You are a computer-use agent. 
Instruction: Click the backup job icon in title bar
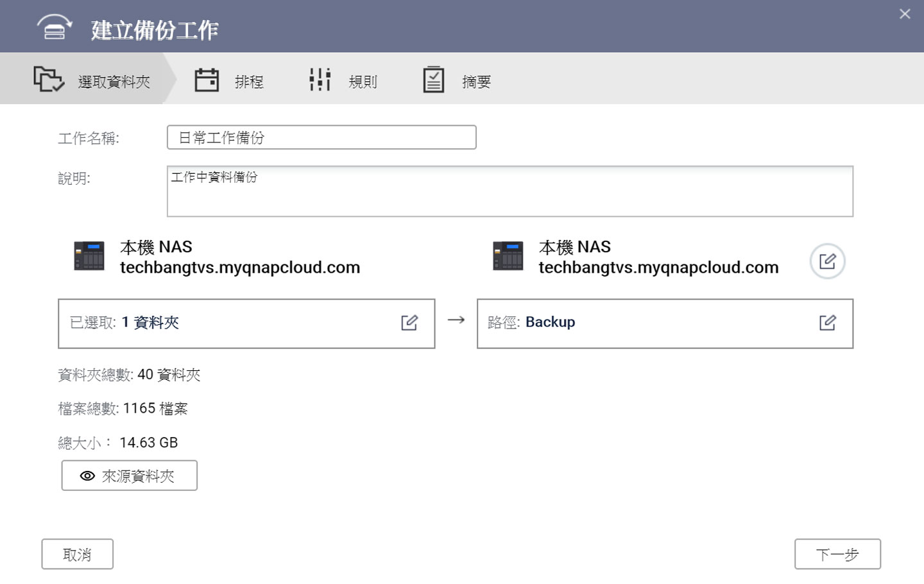tap(54, 28)
